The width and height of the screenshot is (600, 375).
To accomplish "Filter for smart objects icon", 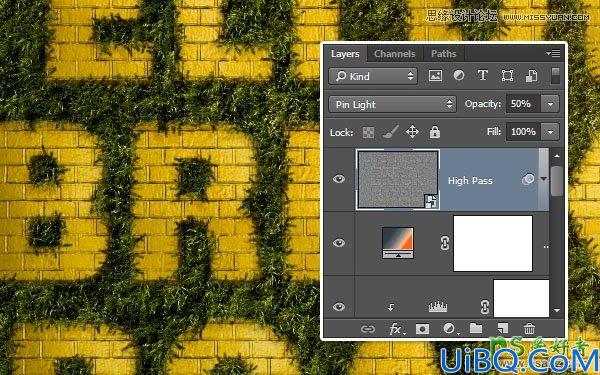I will (531, 75).
